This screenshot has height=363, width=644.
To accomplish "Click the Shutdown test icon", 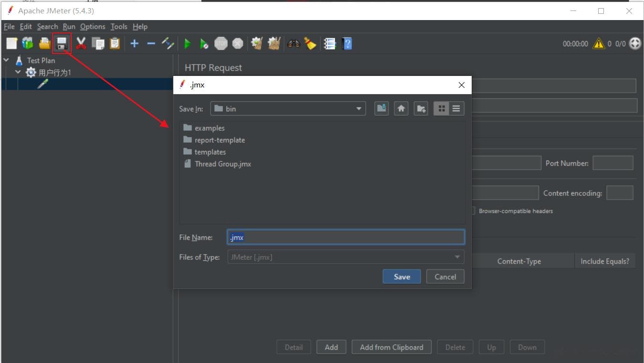I will (238, 44).
